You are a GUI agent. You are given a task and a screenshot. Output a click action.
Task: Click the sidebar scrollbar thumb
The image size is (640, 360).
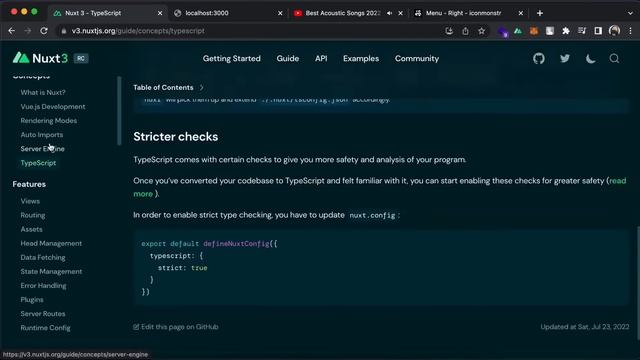click(119, 111)
